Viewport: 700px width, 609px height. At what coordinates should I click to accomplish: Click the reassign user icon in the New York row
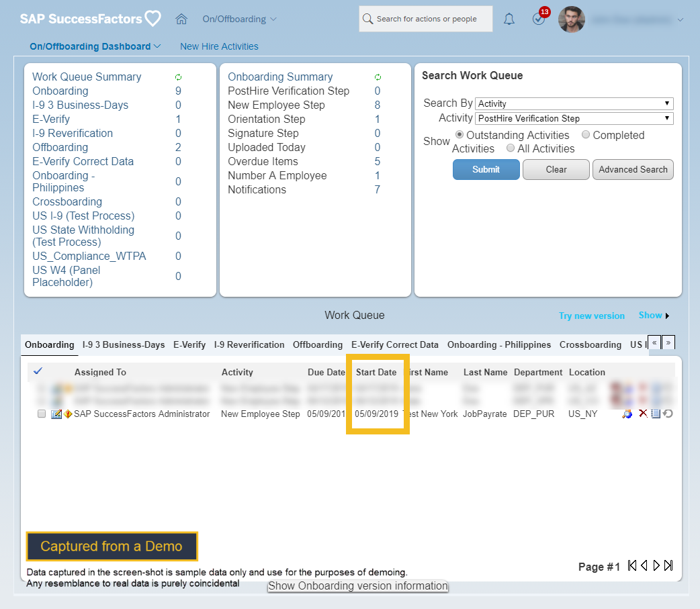[x=627, y=414]
